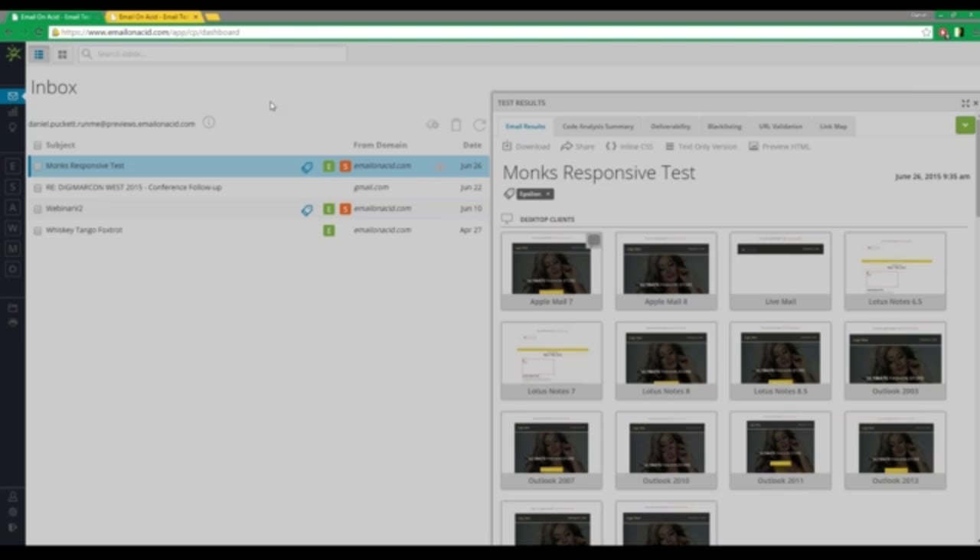Click the logout sidebar icon
This screenshot has height=560, width=980.
point(12,527)
